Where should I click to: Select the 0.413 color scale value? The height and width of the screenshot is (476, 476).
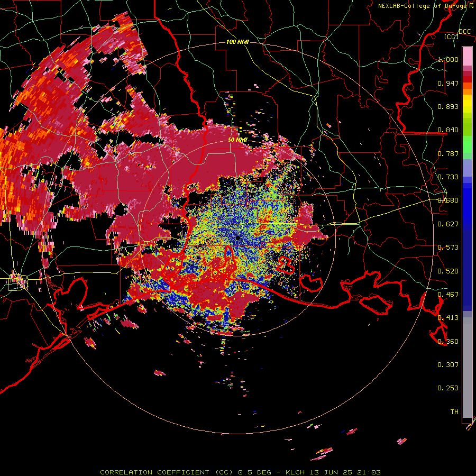pyautogui.click(x=448, y=318)
